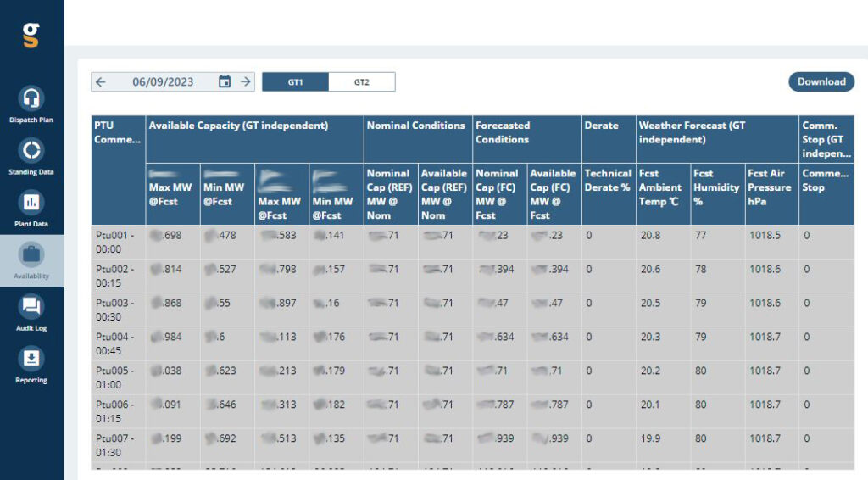Image resolution: width=868 pixels, height=480 pixels.
Task: Switch to the GT1 tab
Action: (295, 82)
